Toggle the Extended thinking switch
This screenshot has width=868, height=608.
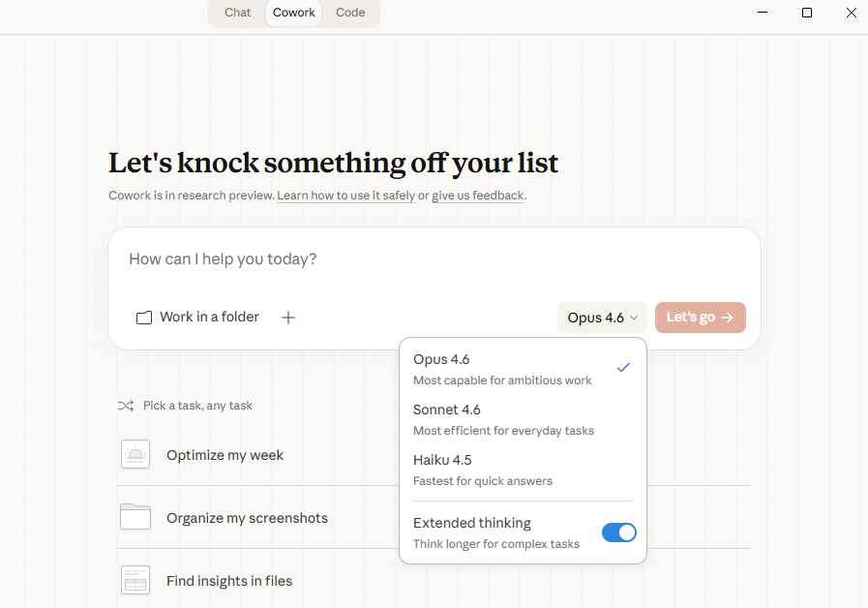(x=619, y=532)
